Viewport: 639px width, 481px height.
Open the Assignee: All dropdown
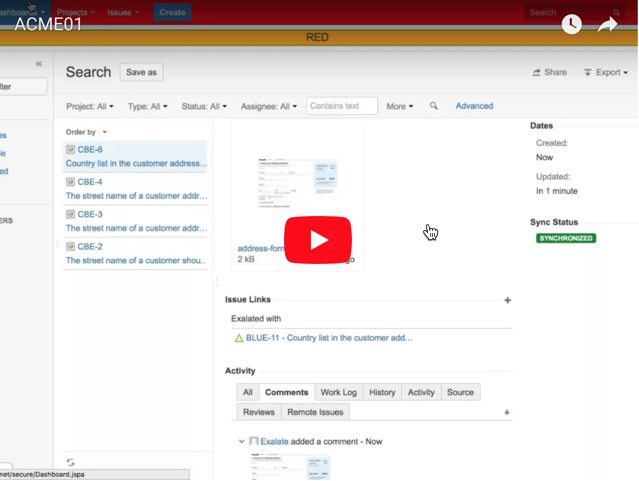click(x=269, y=106)
